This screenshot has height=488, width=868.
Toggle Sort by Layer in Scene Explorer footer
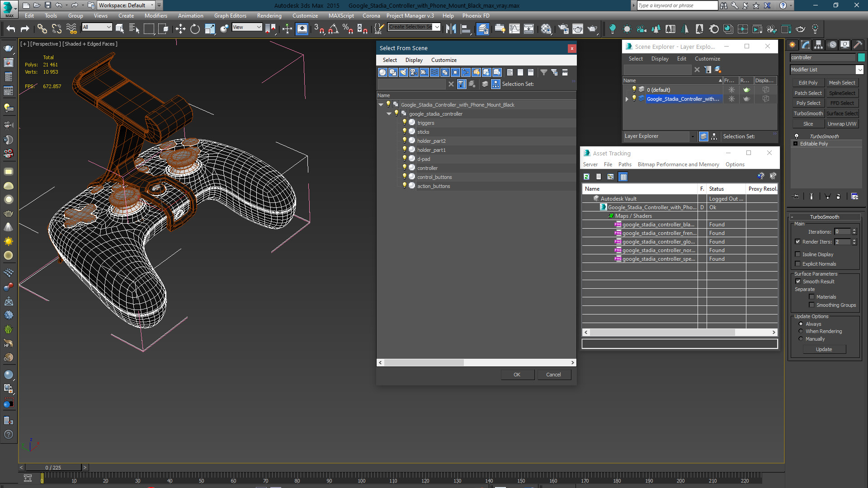pyautogui.click(x=703, y=136)
